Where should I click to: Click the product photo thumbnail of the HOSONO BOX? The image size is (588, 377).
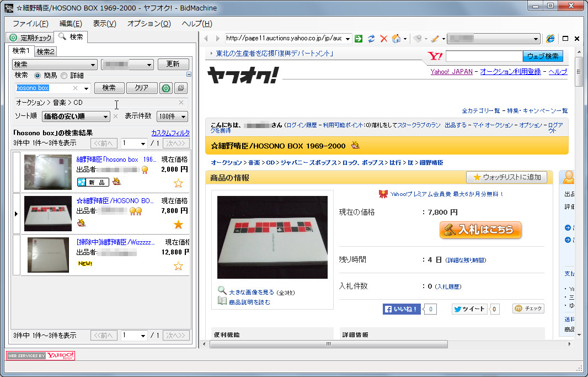(x=272, y=236)
